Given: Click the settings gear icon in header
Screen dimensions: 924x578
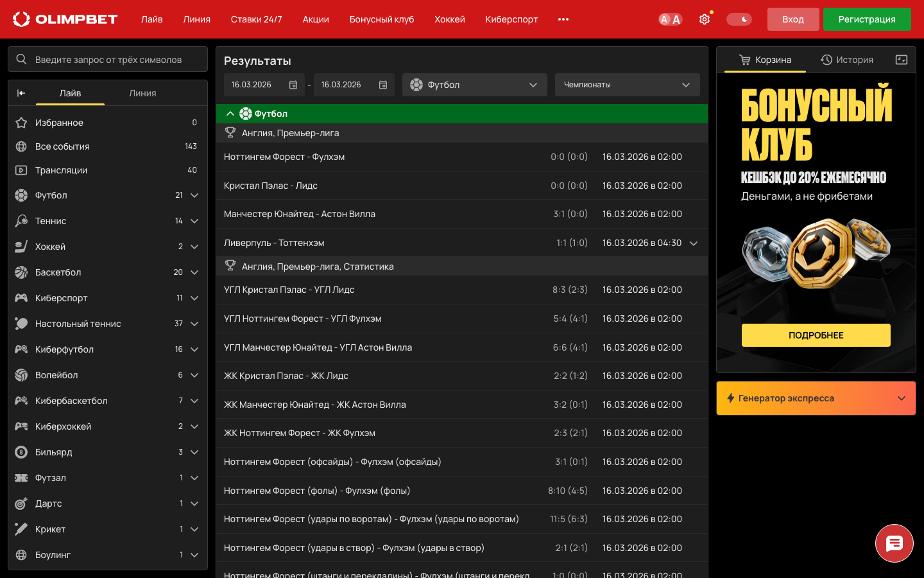Looking at the screenshot, I should tap(705, 19).
